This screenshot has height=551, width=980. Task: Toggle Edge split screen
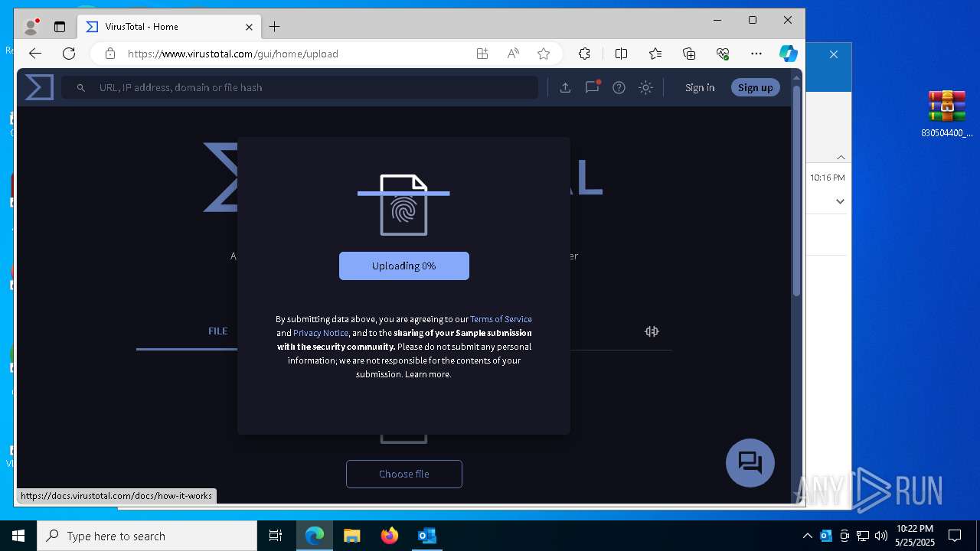pyautogui.click(x=622, y=54)
